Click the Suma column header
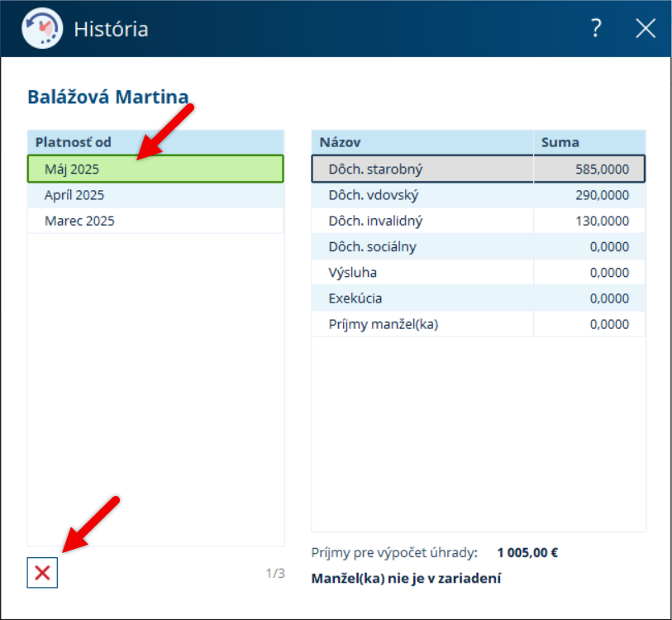 [589, 142]
